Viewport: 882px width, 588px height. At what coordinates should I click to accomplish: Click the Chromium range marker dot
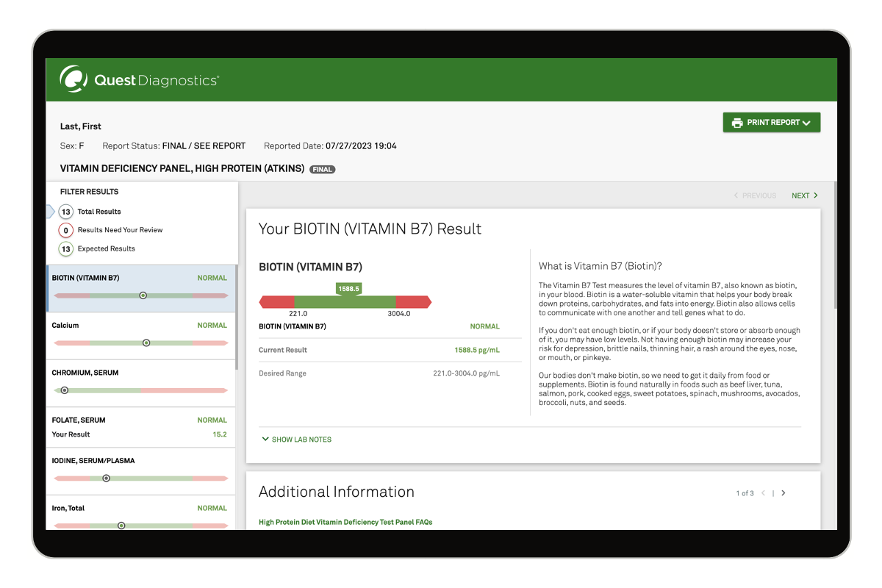[65, 390]
